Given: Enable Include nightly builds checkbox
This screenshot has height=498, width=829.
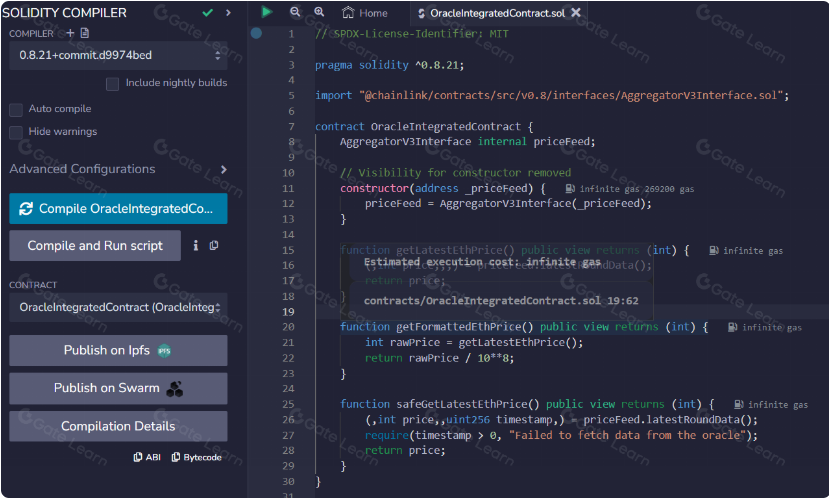Looking at the screenshot, I should pyautogui.click(x=113, y=83).
